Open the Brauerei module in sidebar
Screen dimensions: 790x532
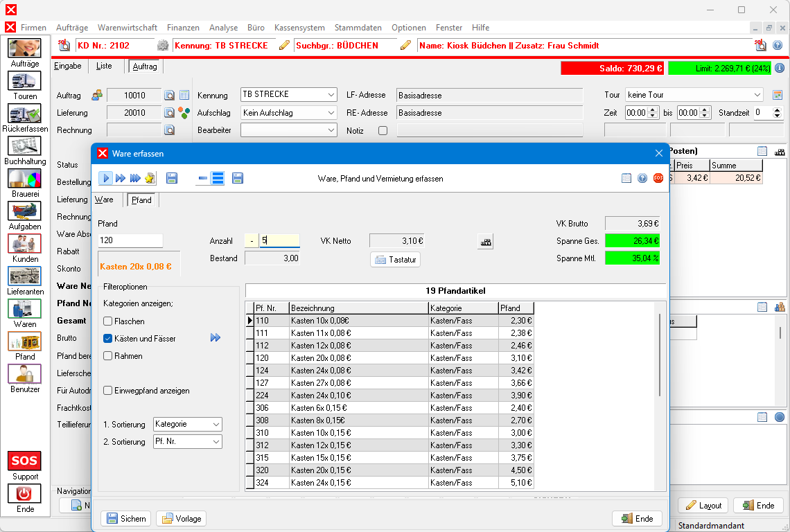(x=24, y=179)
